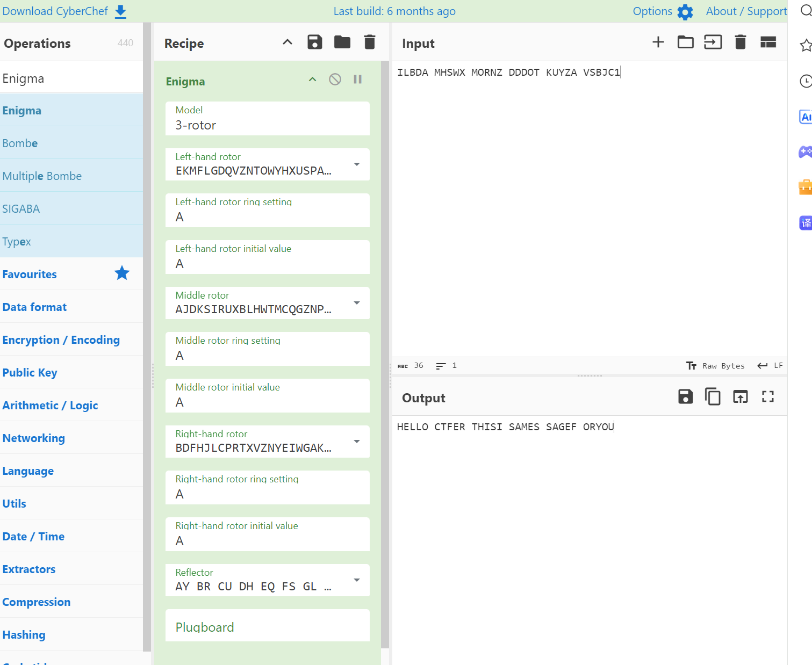
Task: Expand the Date / Time category
Action: [71, 536]
